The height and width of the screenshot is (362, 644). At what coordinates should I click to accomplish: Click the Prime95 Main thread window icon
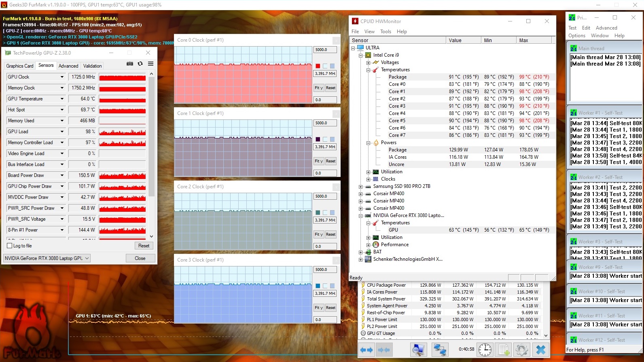coord(574,48)
